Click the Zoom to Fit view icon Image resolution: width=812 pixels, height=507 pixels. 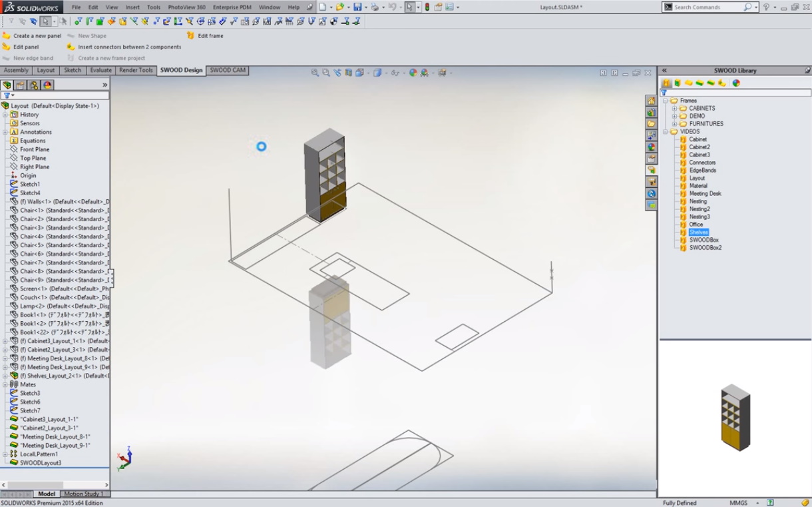[x=314, y=73]
